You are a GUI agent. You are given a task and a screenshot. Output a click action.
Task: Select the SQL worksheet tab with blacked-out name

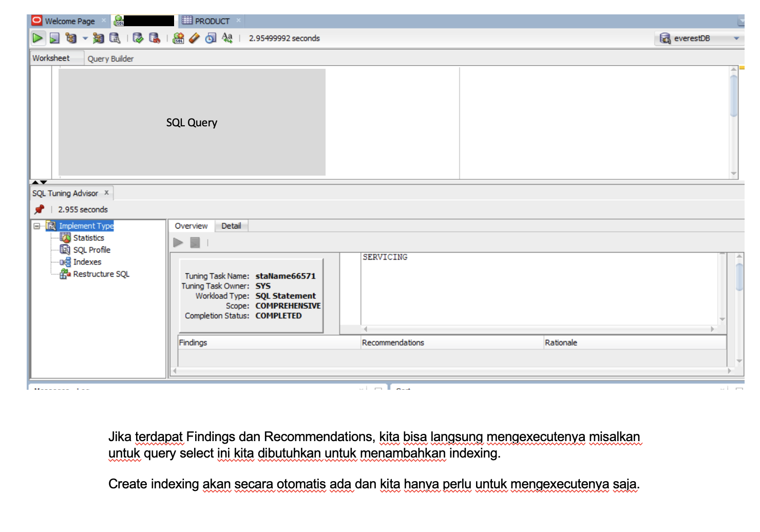(144, 21)
